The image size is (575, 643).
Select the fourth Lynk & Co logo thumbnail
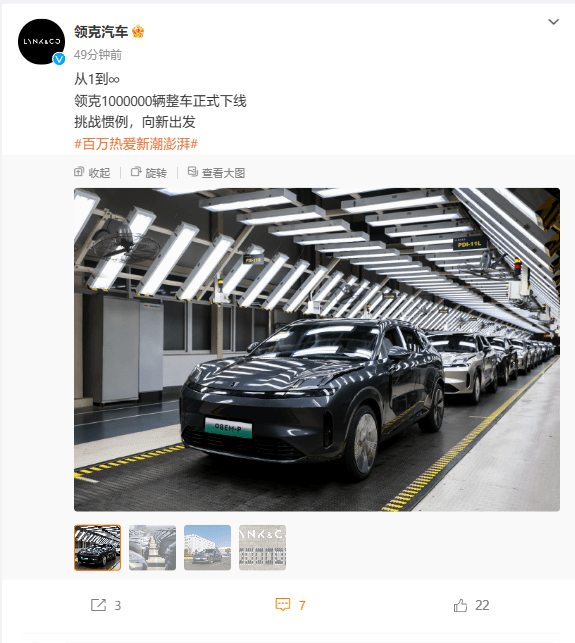coord(262,547)
